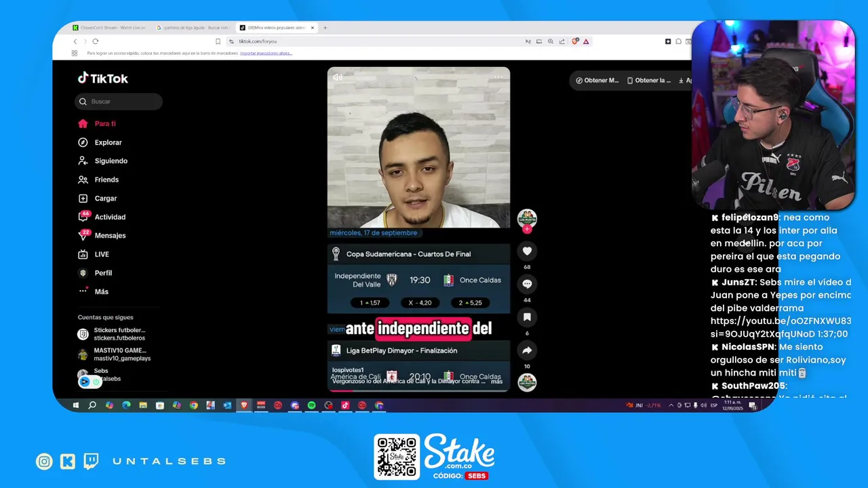Like the video with heart icon
Viewport: 868px width, 488px height.
(x=527, y=251)
